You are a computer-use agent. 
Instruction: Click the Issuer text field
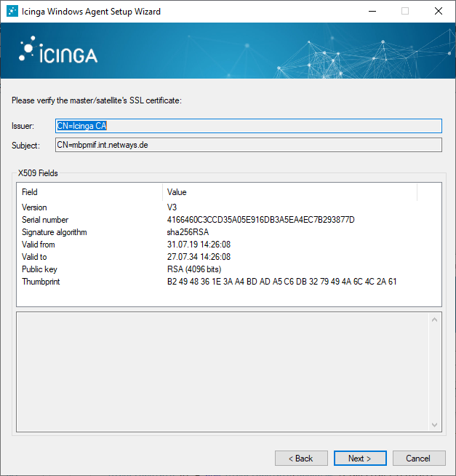coord(248,126)
